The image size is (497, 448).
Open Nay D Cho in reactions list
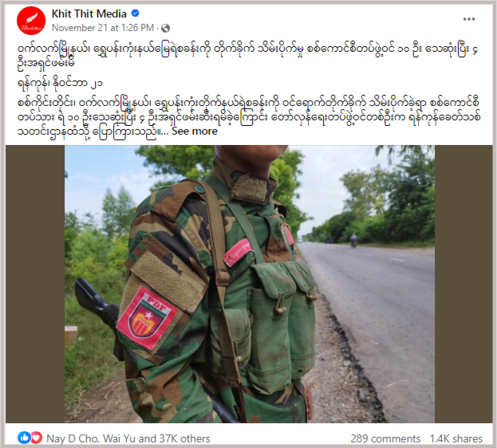point(73,438)
